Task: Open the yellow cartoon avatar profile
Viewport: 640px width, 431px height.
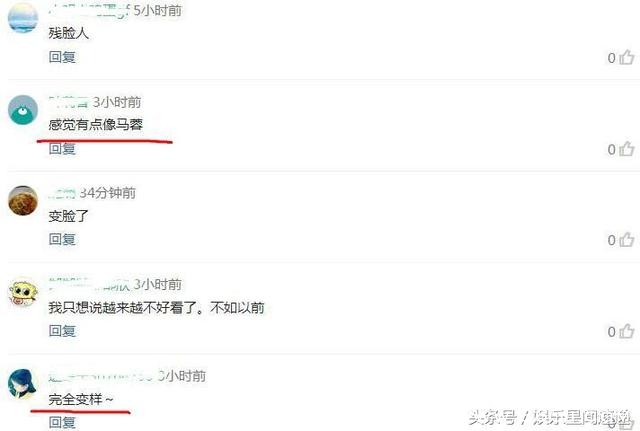Action: [x=23, y=291]
